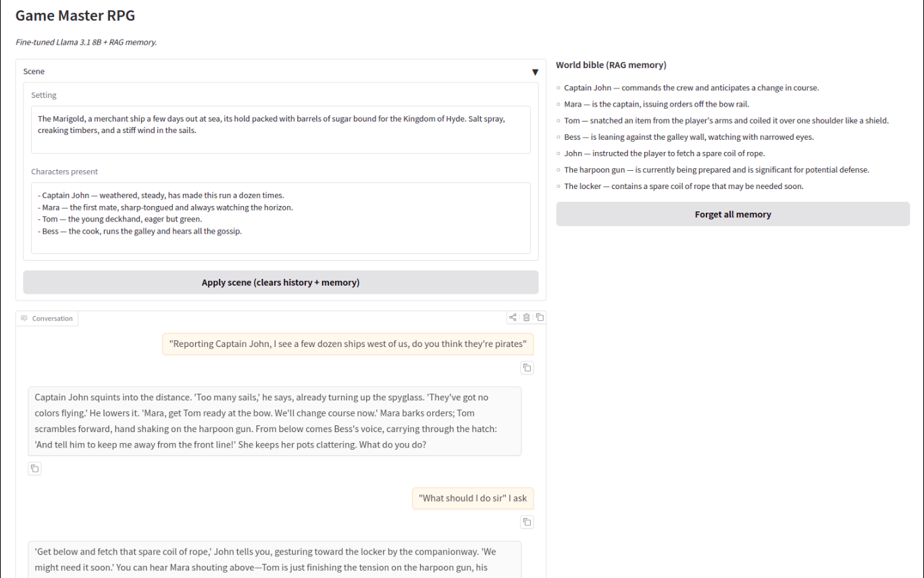
Task: Focus the Setting text box about the Marigold
Action: [281, 130]
